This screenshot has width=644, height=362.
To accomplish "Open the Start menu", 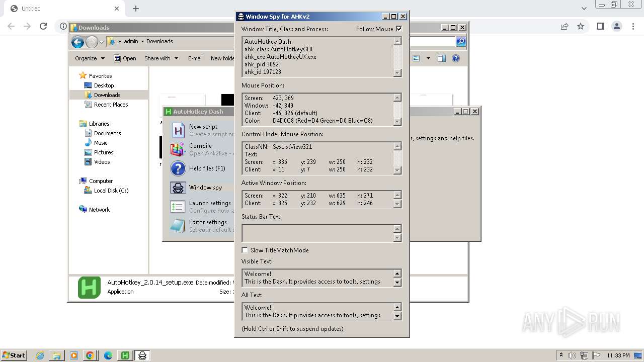I will click(x=14, y=355).
